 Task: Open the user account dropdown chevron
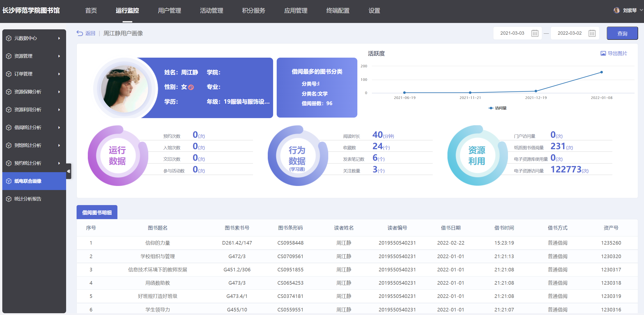(641, 10)
